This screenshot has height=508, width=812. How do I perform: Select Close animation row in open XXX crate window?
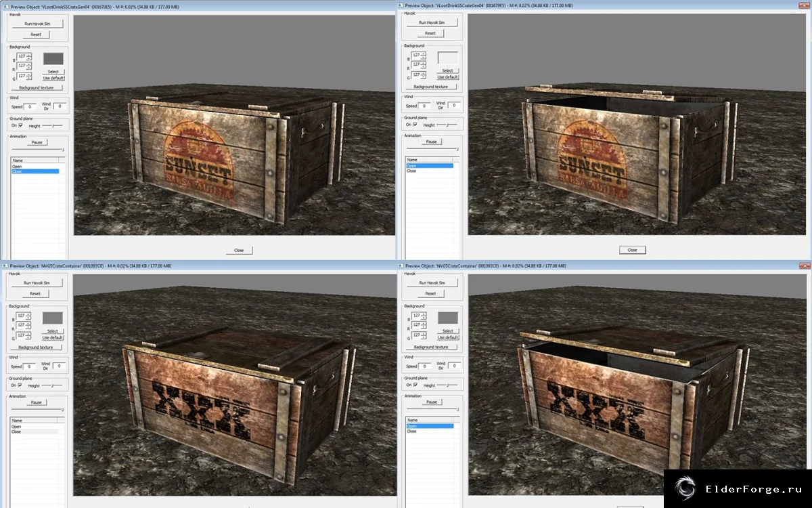pyautogui.click(x=430, y=431)
